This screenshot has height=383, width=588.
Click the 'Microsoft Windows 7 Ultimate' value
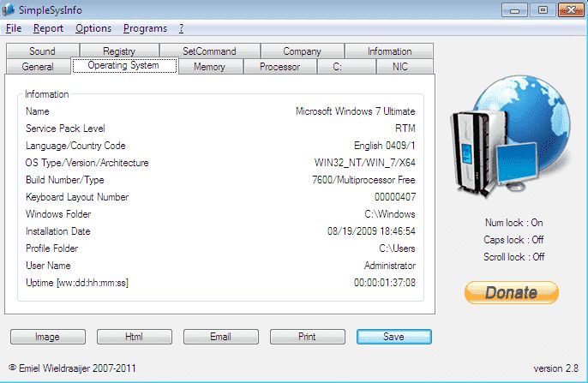[355, 111]
